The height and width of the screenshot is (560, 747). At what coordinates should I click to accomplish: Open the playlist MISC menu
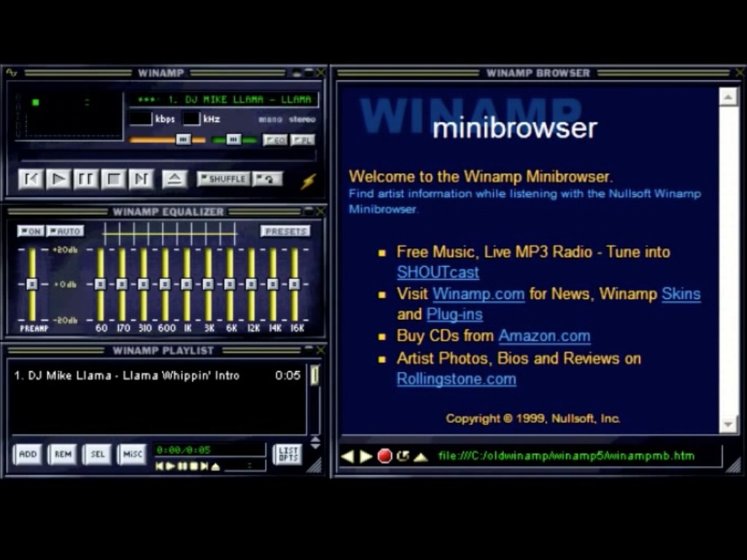click(133, 454)
